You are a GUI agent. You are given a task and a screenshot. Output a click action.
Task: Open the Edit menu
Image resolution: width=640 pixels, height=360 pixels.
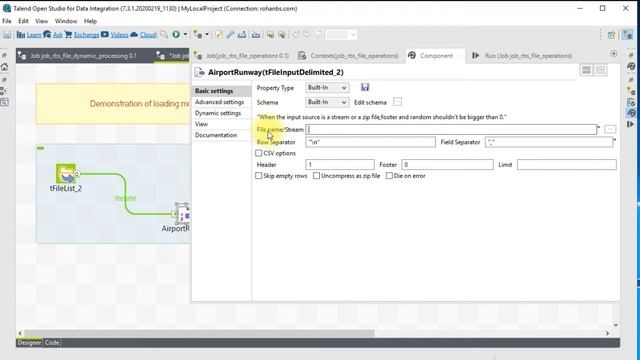(x=23, y=21)
